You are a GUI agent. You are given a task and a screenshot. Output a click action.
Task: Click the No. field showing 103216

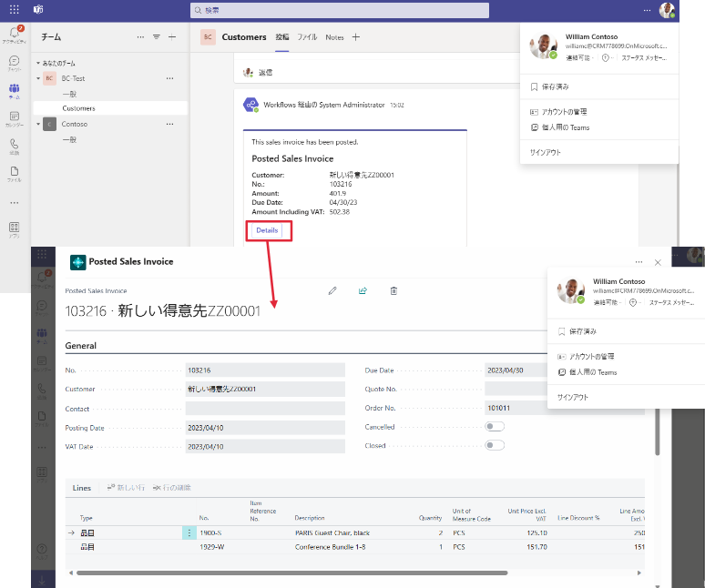[x=265, y=370]
